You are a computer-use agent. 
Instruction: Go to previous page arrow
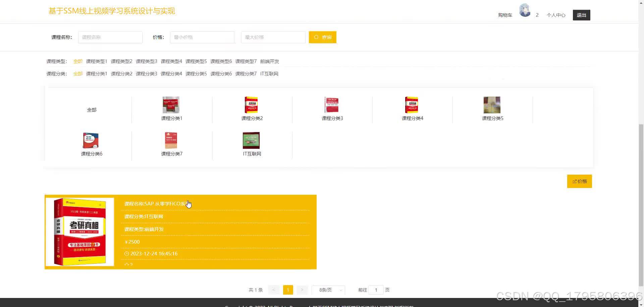click(x=274, y=290)
